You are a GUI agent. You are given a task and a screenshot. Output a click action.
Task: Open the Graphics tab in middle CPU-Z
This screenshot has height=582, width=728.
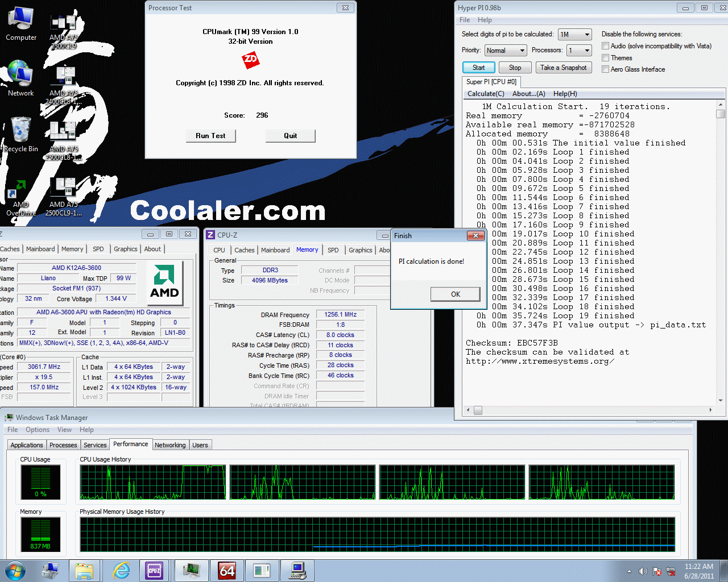click(361, 250)
